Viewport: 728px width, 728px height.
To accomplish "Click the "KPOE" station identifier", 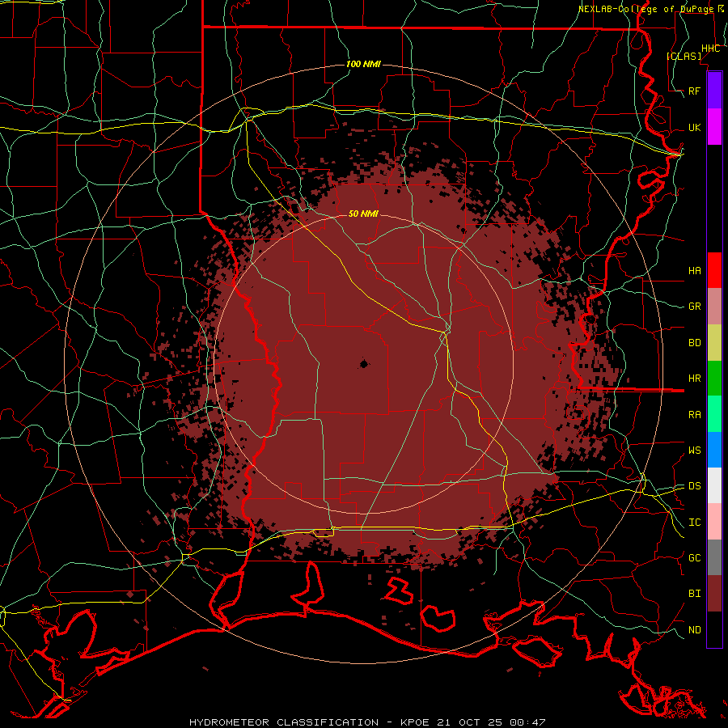I will [414, 722].
